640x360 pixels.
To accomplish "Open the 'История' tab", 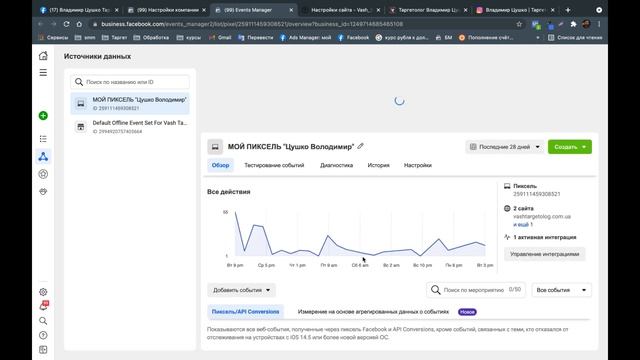I will point(378,165).
